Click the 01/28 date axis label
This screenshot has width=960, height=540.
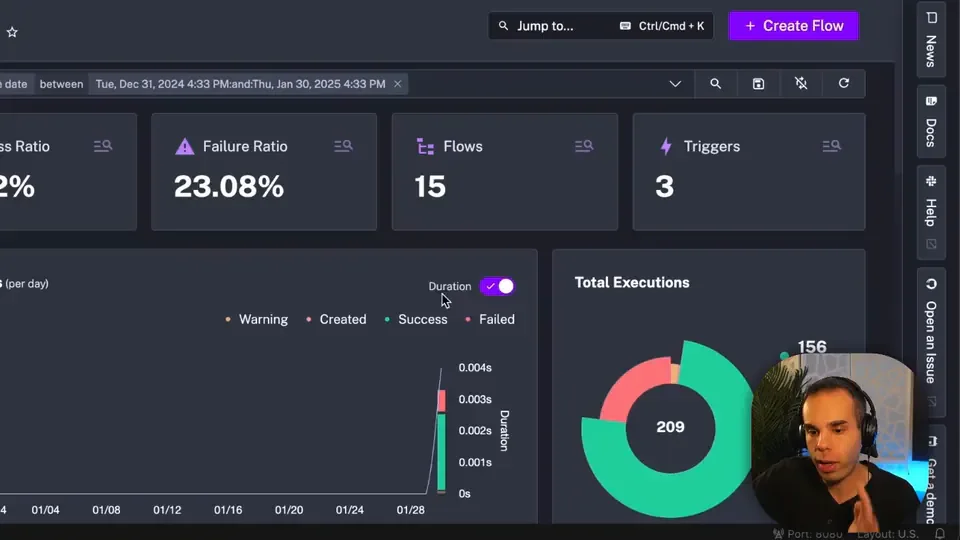pyautogui.click(x=410, y=510)
